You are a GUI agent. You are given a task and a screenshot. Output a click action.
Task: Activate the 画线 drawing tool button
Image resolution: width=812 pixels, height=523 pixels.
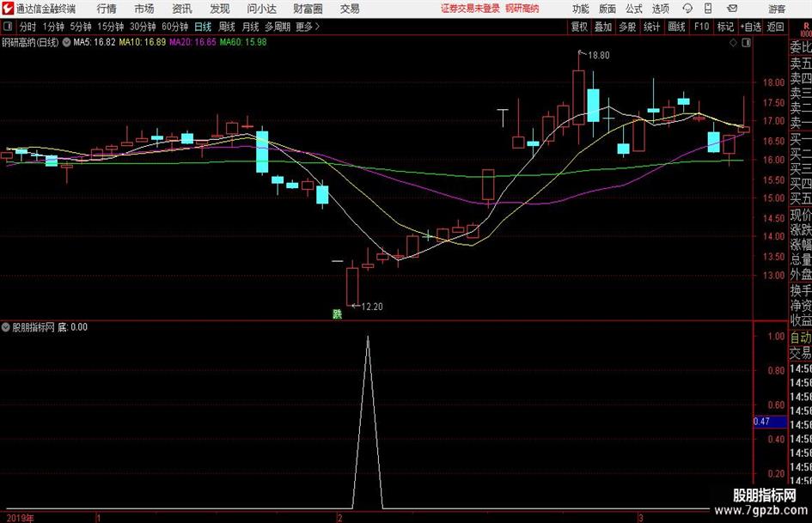676,27
